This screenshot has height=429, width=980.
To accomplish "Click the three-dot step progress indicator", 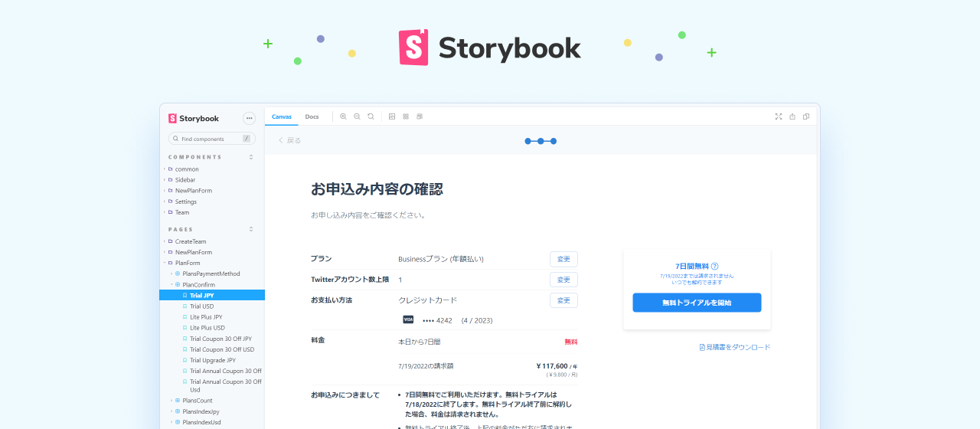I will coord(541,141).
